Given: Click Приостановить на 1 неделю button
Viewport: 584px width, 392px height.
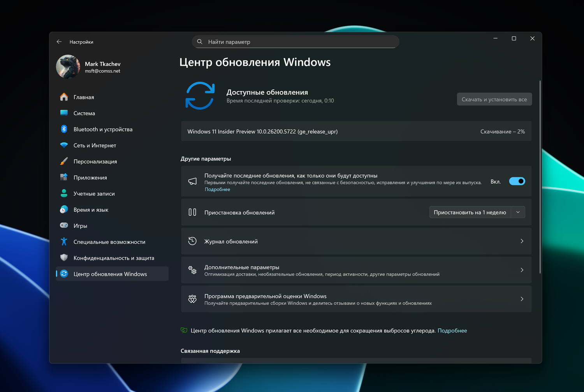Looking at the screenshot, I should 470,212.
